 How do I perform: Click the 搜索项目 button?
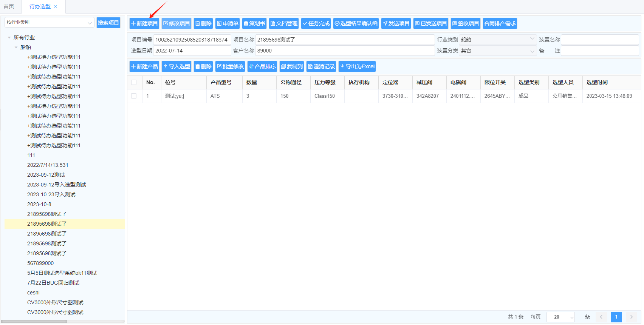108,23
